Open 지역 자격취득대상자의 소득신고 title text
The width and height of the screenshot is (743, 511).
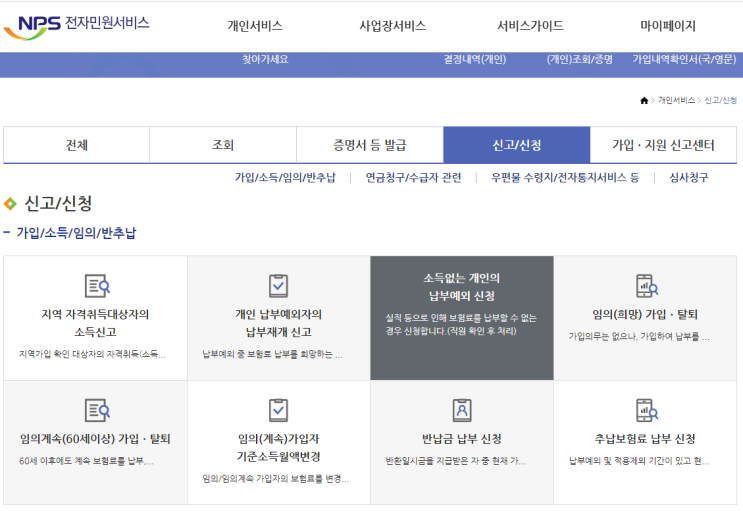click(95, 323)
